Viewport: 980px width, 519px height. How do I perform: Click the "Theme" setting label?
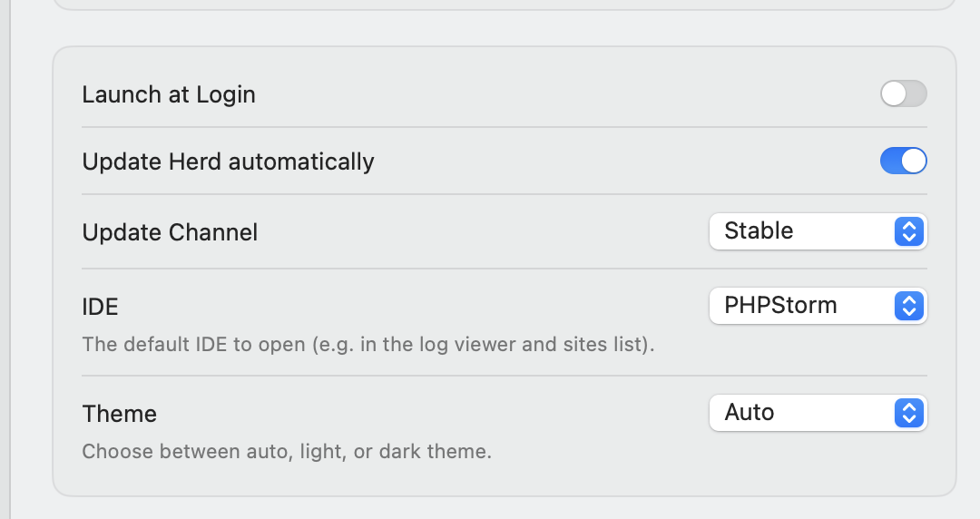[x=119, y=414]
